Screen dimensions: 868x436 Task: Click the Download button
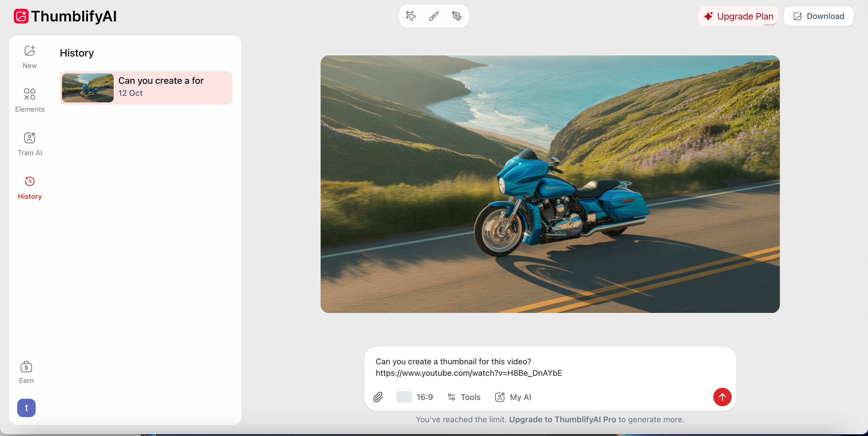(x=818, y=16)
